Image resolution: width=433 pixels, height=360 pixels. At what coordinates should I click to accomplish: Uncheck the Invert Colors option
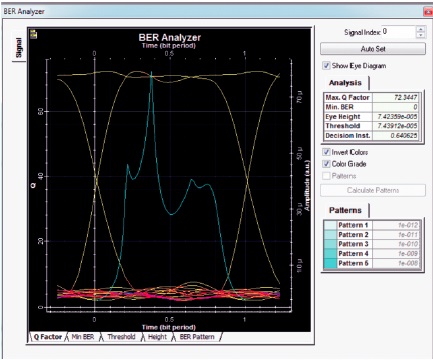pos(326,152)
